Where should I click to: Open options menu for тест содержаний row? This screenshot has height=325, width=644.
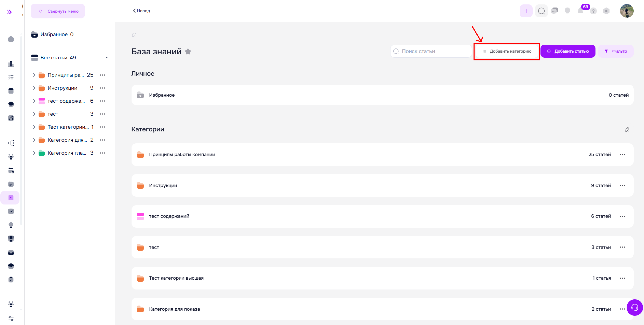(622, 216)
